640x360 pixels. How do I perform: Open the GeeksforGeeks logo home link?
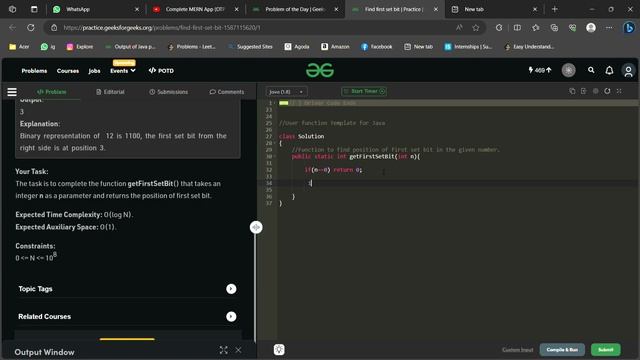click(320, 70)
